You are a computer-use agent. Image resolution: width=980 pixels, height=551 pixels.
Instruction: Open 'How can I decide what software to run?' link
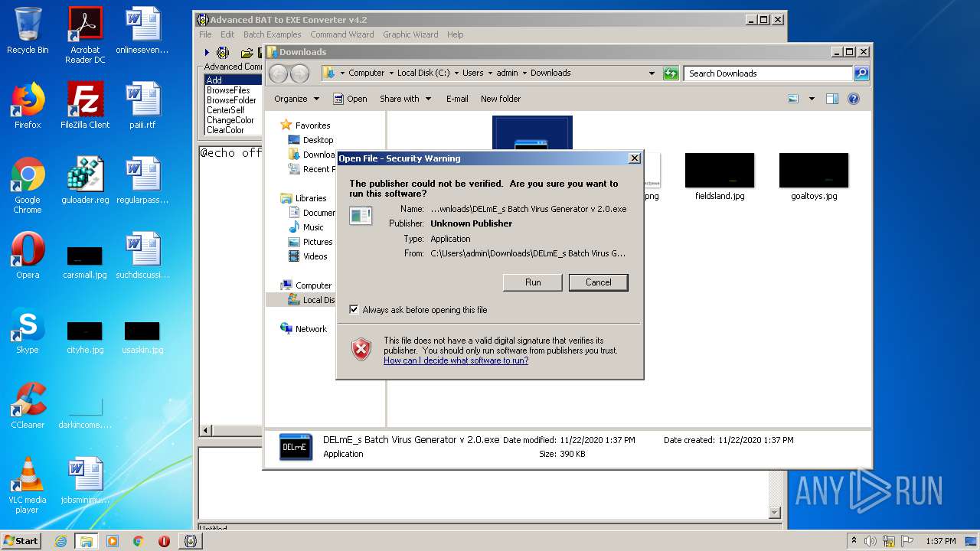[x=456, y=360]
